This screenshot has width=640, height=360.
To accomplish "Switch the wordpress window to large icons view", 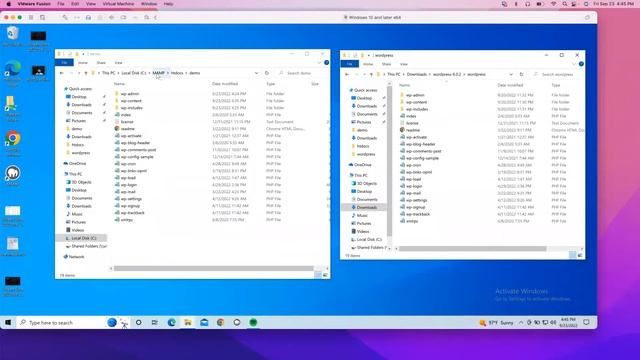I will (x=580, y=255).
